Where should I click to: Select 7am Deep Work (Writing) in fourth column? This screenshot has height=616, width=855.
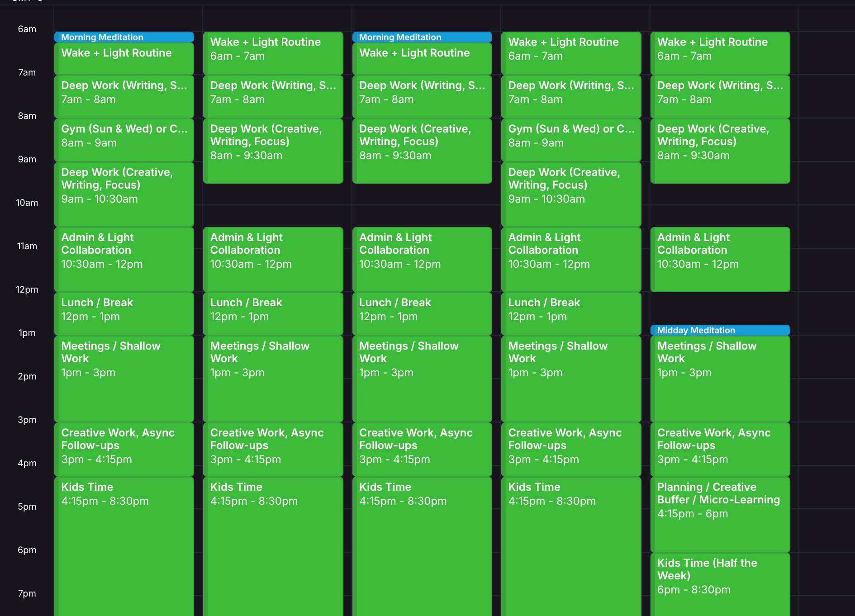(571, 96)
